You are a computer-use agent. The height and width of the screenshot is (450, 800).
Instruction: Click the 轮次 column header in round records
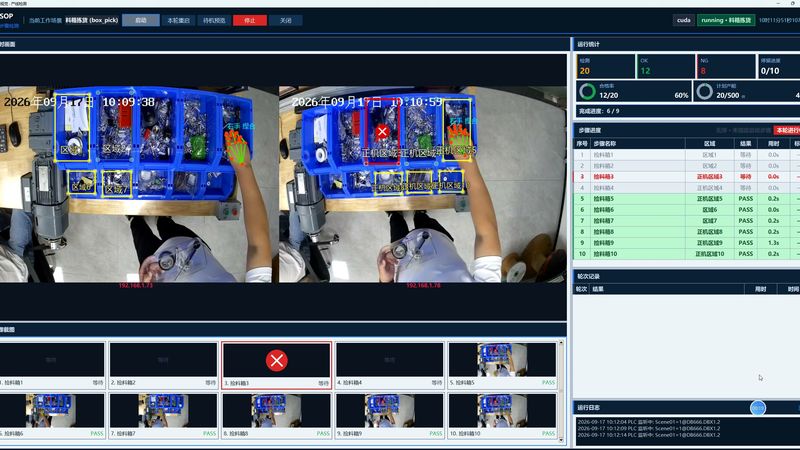point(581,289)
